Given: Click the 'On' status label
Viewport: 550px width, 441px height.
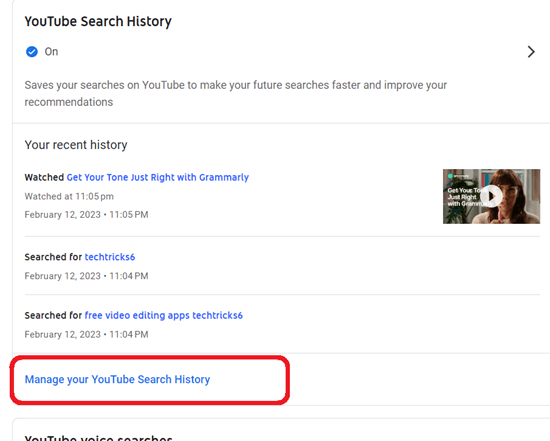Looking at the screenshot, I should 51,52.
